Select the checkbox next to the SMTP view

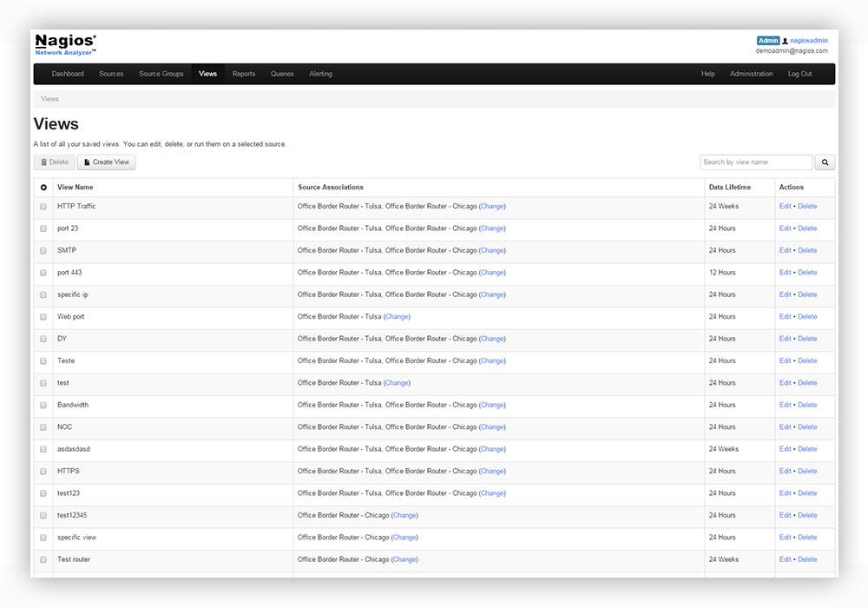click(43, 250)
